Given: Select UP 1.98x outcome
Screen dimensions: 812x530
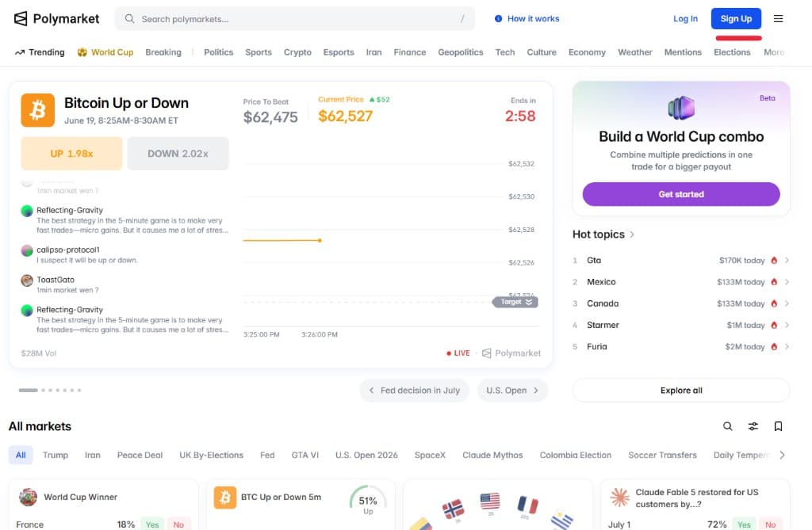Looking at the screenshot, I should [x=71, y=154].
